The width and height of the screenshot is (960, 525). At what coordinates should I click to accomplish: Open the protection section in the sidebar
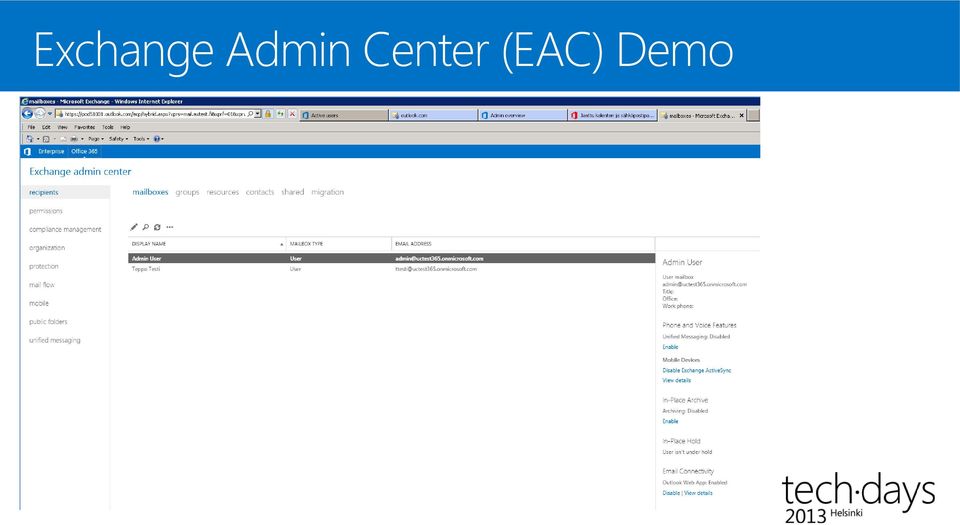click(x=43, y=266)
